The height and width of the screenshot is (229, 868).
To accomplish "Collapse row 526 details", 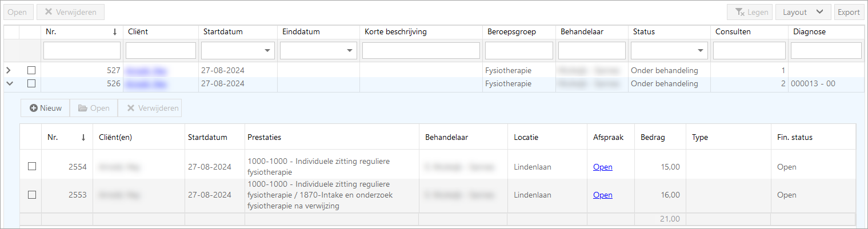I will point(9,83).
